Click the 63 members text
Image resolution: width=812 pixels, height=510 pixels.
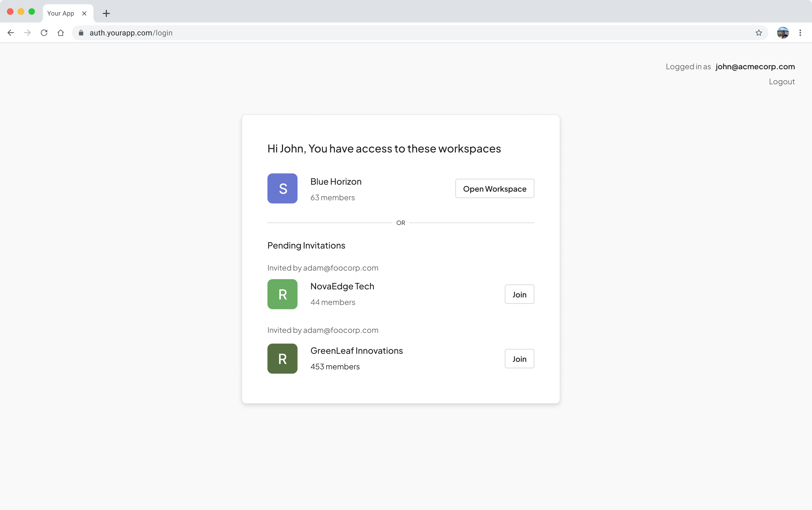pyautogui.click(x=332, y=198)
